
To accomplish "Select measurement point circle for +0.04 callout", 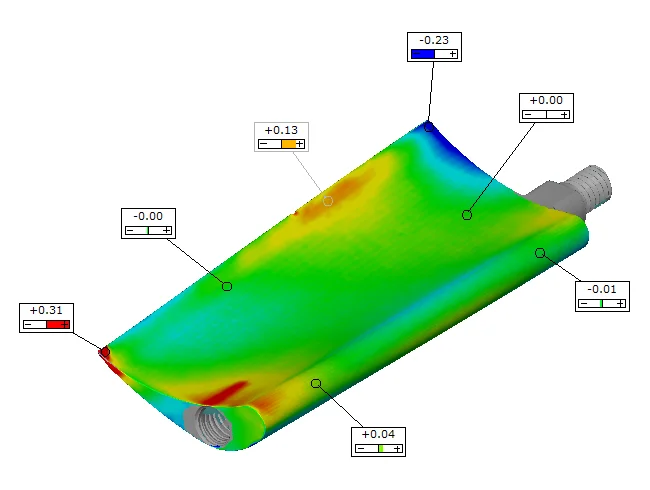I will tap(316, 383).
